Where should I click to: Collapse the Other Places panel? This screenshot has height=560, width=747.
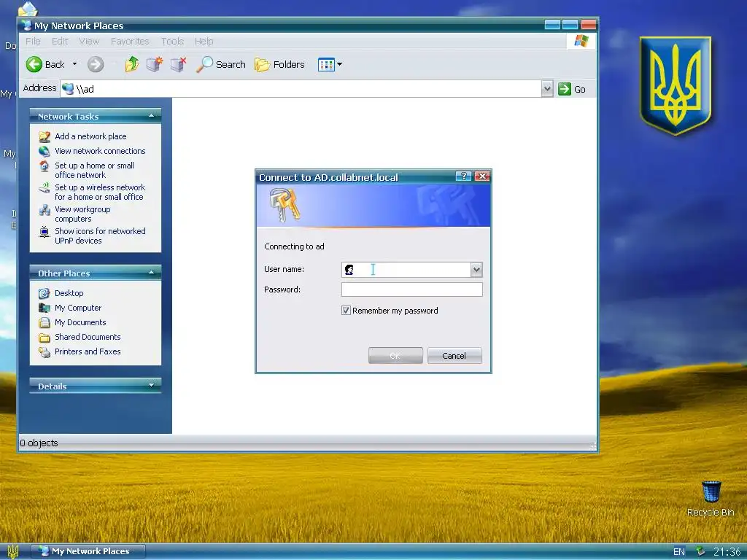click(x=151, y=273)
